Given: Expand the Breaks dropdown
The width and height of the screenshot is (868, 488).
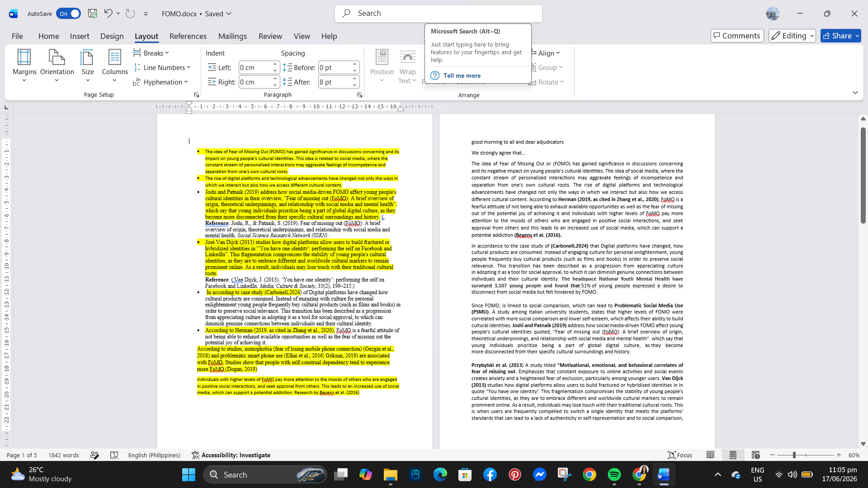Looking at the screenshot, I should 151,53.
